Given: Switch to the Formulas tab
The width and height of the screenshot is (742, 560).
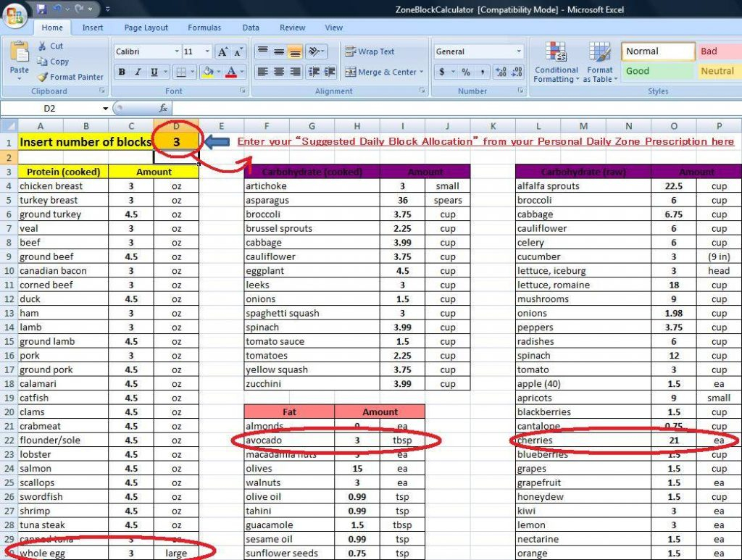Looking at the screenshot, I should pos(204,27).
